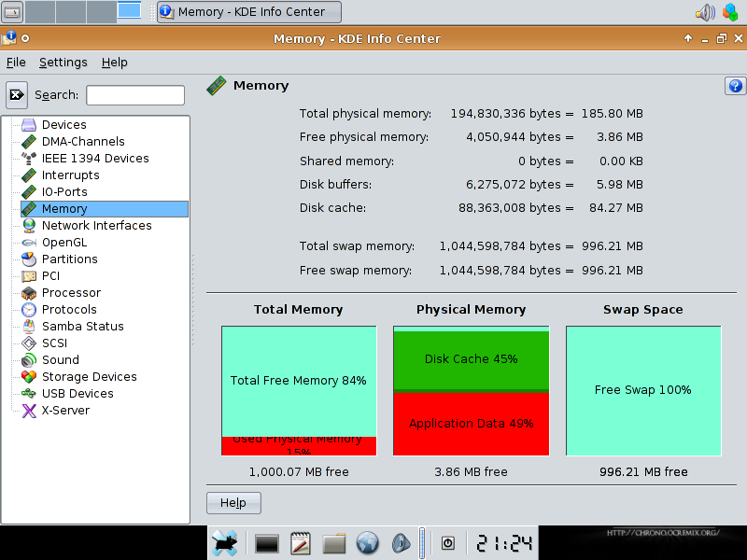Click the Protocols clock icon
Viewport: 747px width, 560px height.
click(29, 310)
